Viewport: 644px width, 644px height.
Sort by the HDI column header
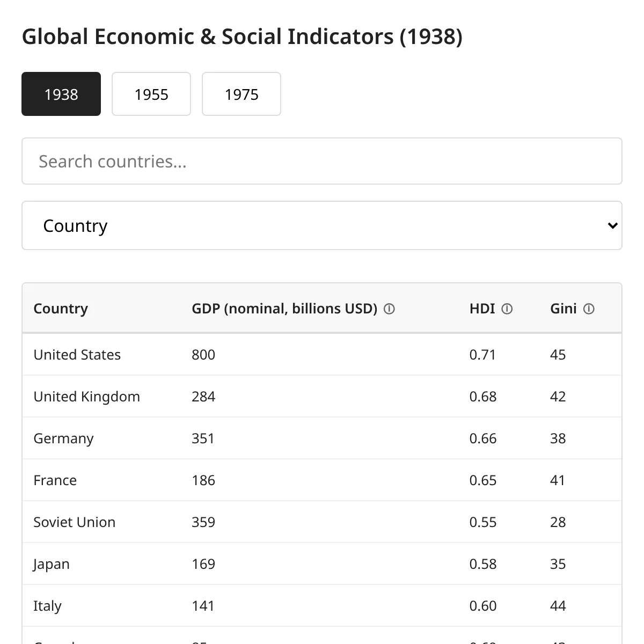pyautogui.click(x=482, y=309)
